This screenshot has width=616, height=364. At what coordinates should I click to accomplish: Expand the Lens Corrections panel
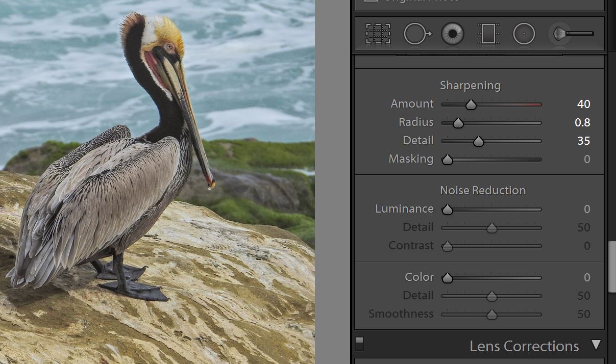tap(596, 346)
